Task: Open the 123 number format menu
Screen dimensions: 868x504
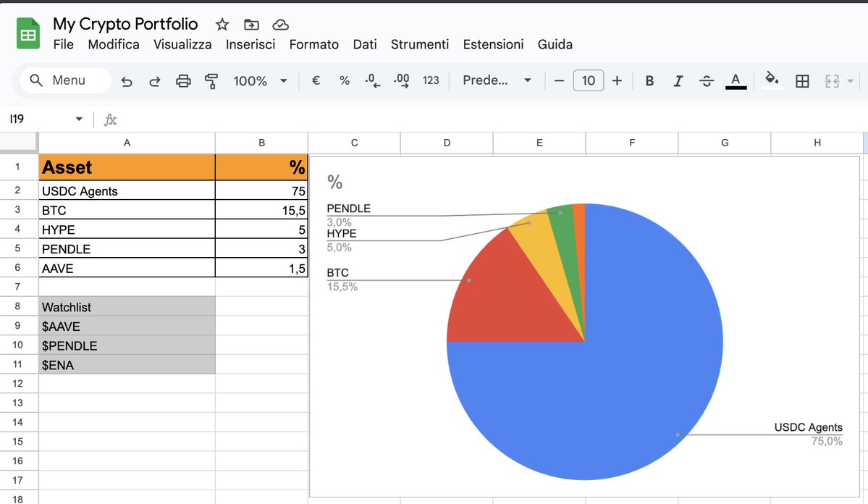Action: (431, 81)
